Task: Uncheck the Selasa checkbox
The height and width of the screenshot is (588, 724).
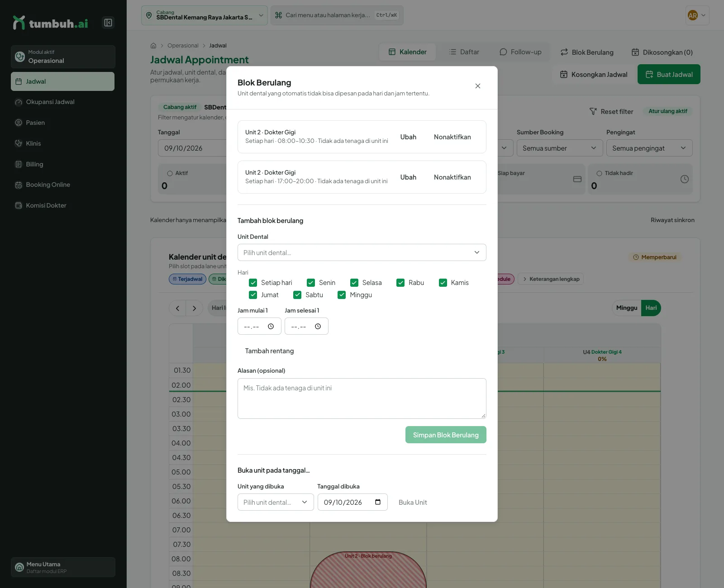Action: point(354,283)
